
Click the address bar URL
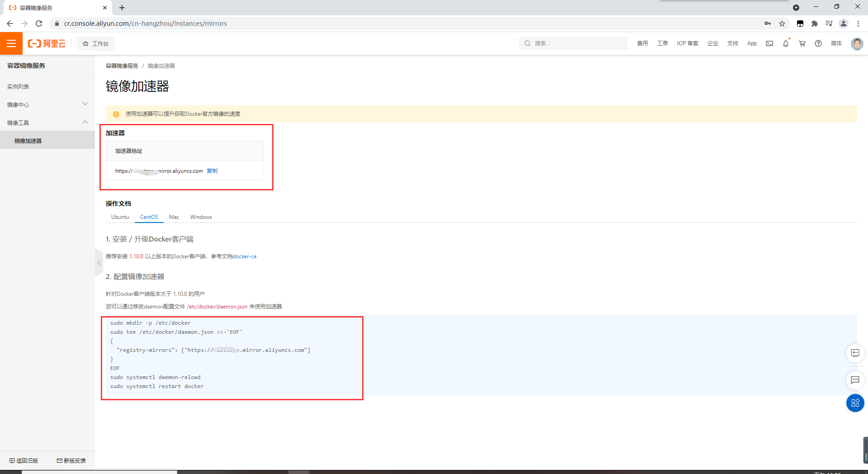pyautogui.click(x=146, y=24)
